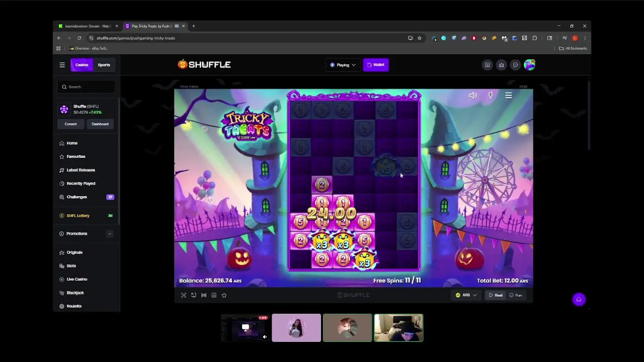Viewport: 644px width, 362px height.
Task: Switch to Real play mode
Action: coord(496,295)
